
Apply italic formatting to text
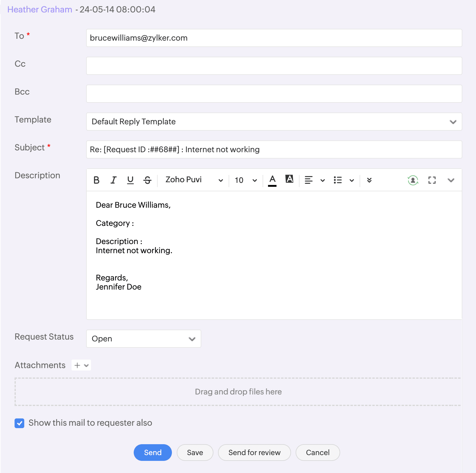point(113,180)
